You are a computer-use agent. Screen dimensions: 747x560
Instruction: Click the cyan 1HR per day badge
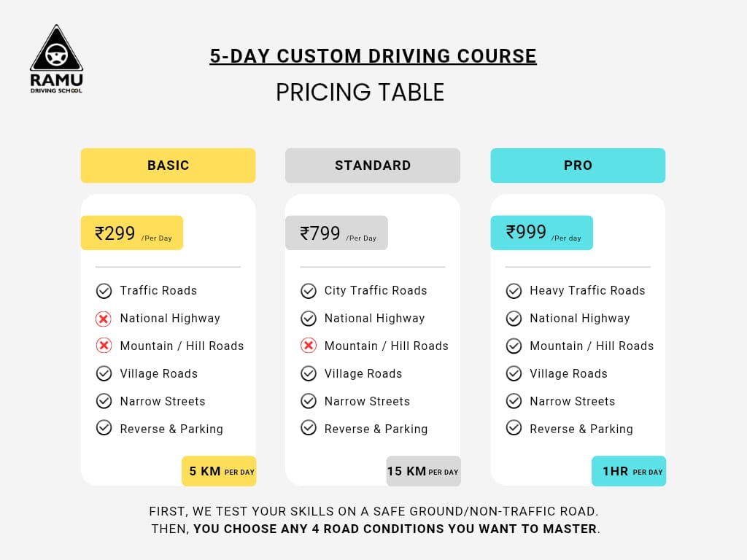click(x=629, y=471)
